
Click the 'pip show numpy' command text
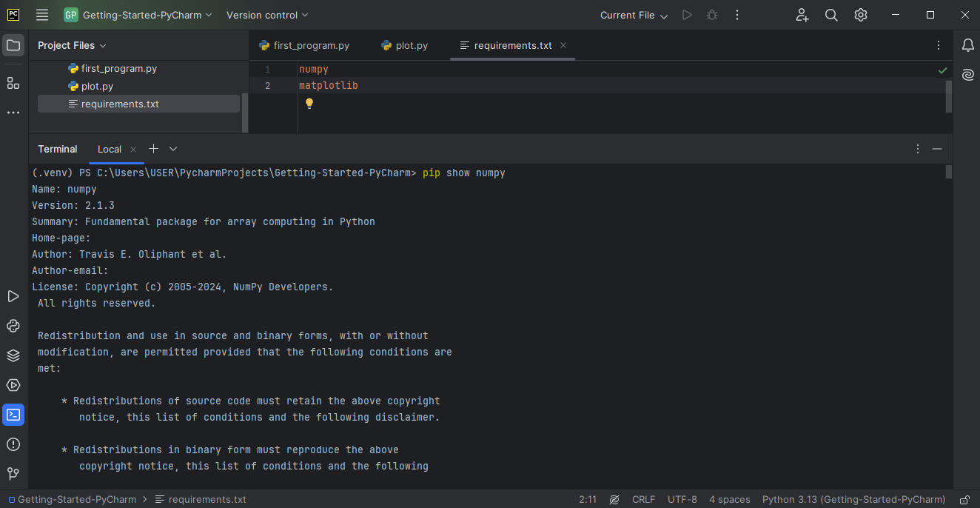click(x=464, y=173)
